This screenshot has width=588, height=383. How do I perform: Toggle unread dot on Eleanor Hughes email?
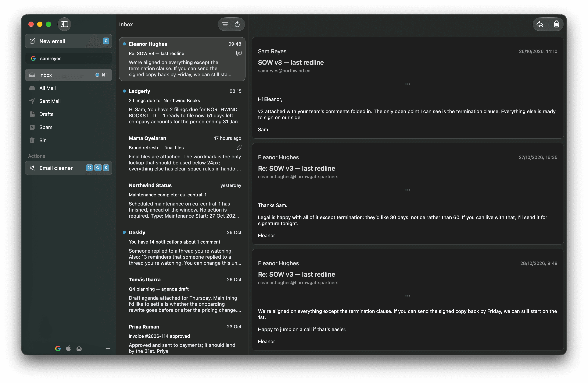point(124,44)
